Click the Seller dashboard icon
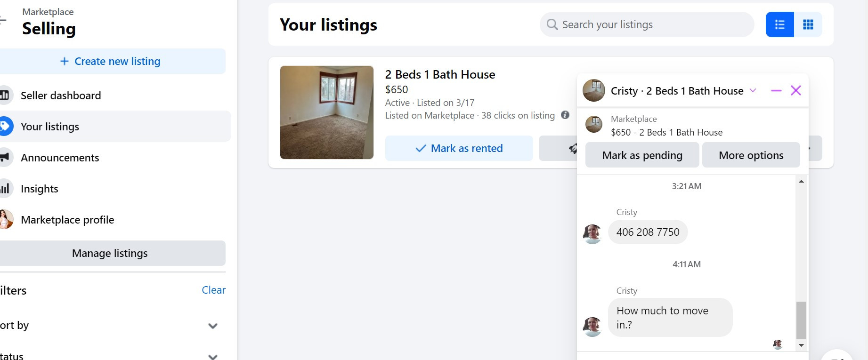 [5, 96]
